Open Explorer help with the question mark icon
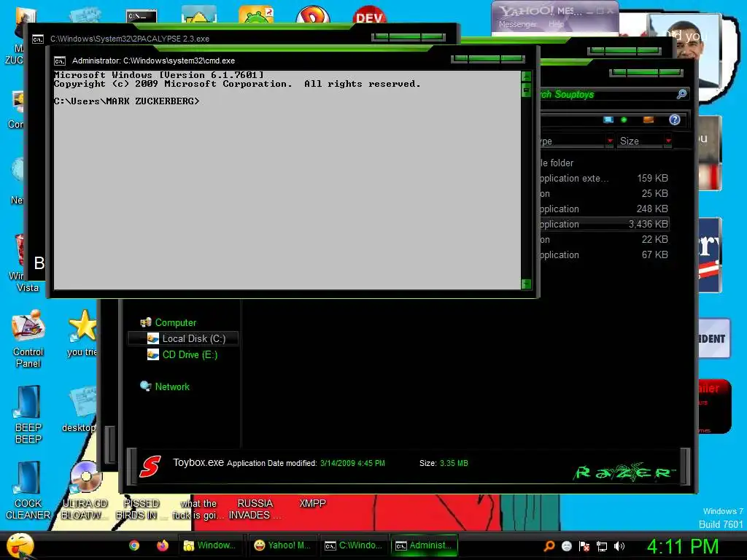The image size is (747, 560). 675,120
